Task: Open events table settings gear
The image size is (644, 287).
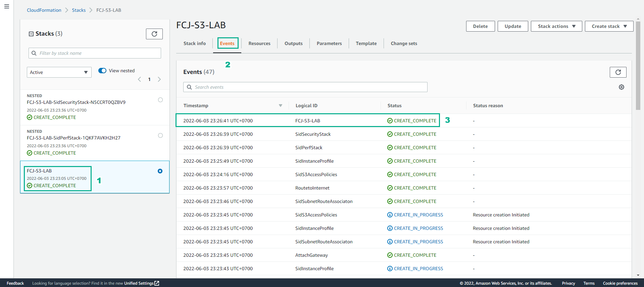Action: [x=622, y=87]
